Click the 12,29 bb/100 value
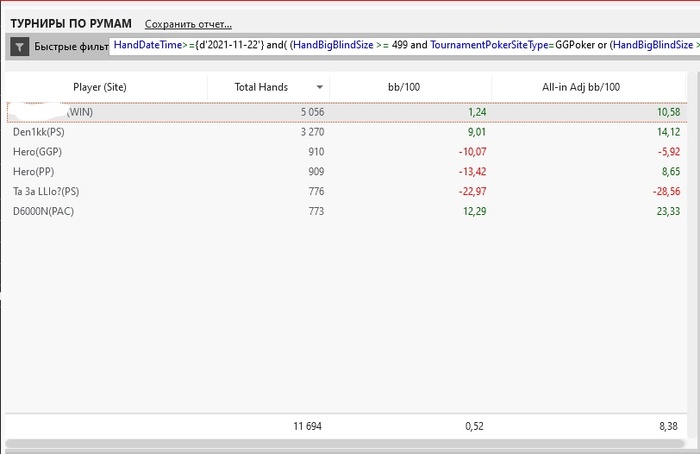 [x=475, y=211]
